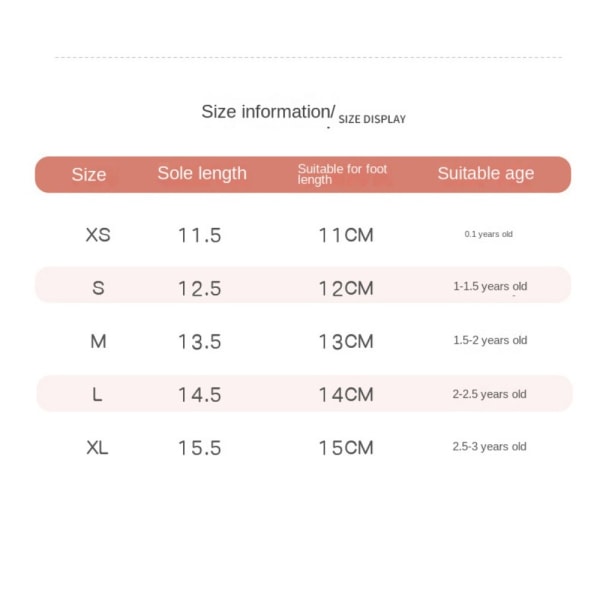Click the SIZE DISPLAY subtitle text

pos(372,119)
